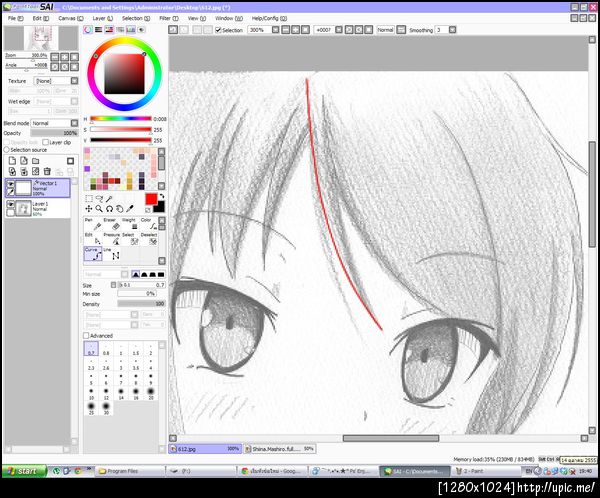Image resolution: width=600 pixels, height=498 pixels.
Task: Click the Hue slider bar
Action: pos(121,119)
